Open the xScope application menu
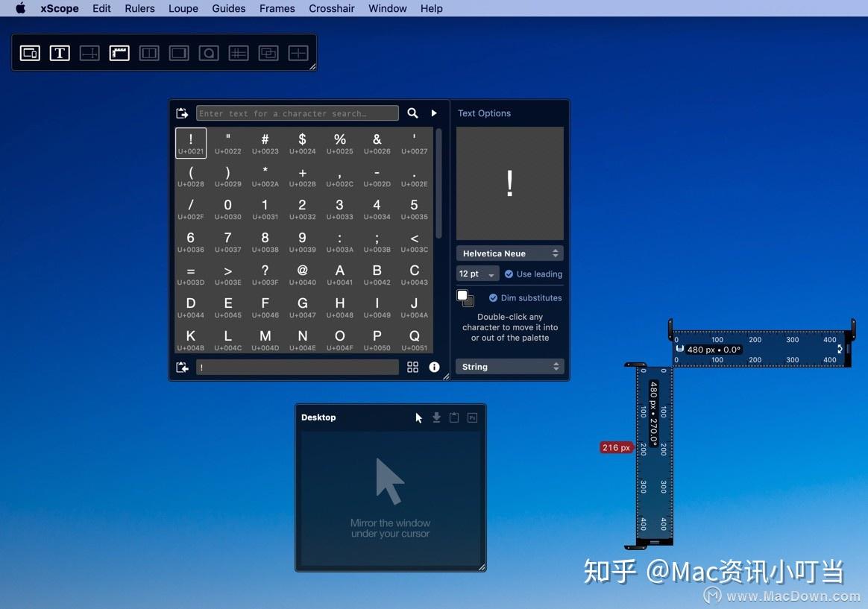Viewport: 868px width, 609px height. pos(59,8)
